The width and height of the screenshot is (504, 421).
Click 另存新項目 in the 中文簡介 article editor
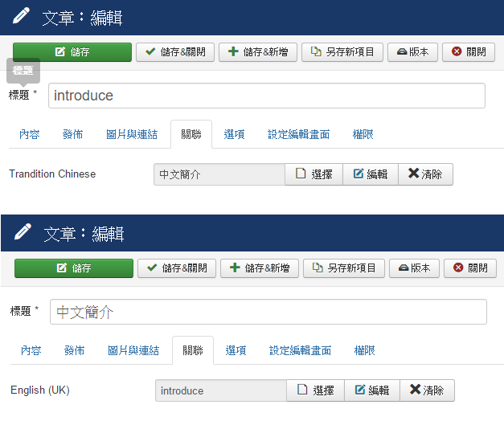(344, 268)
